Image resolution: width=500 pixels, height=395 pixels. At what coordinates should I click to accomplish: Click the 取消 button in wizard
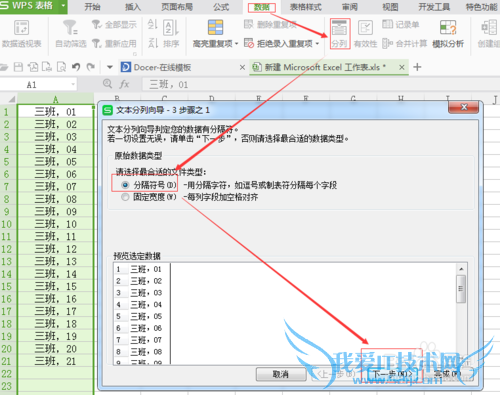pyautogui.click(x=281, y=374)
